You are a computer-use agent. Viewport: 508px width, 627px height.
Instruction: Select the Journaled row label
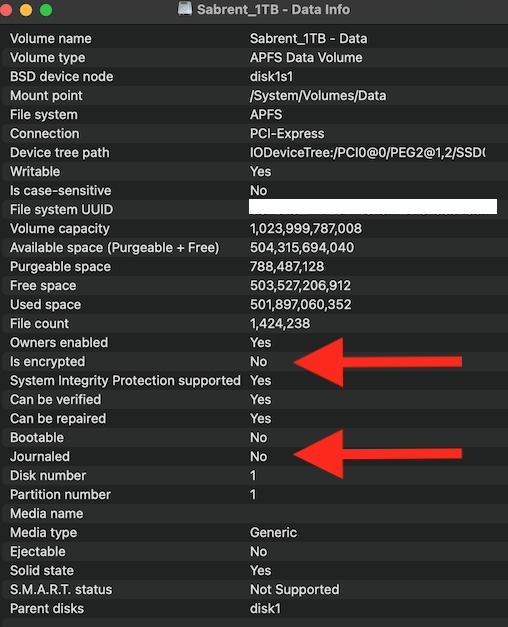click(40, 457)
